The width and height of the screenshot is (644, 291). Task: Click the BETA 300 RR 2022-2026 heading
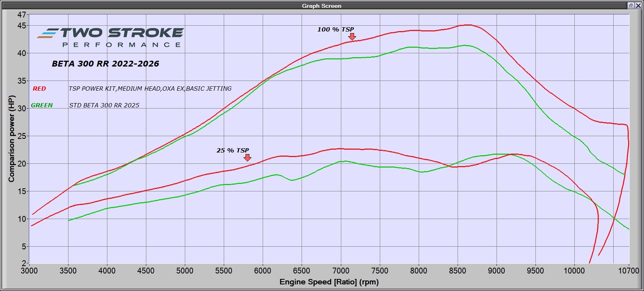click(x=105, y=64)
